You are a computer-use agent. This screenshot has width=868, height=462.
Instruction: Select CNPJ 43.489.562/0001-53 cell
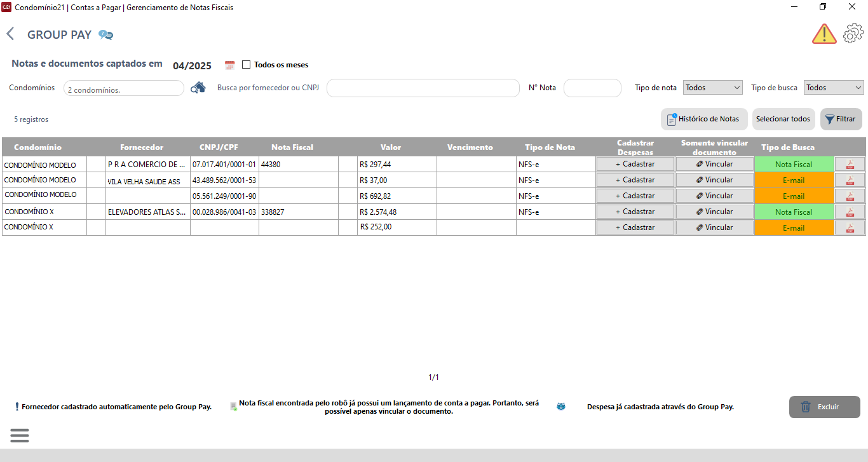pos(224,180)
